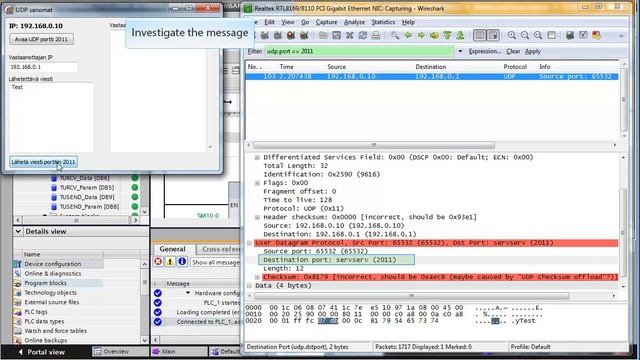Toggle information messages filter in General tab
This screenshot has width=640, height=360.
[x=182, y=262]
